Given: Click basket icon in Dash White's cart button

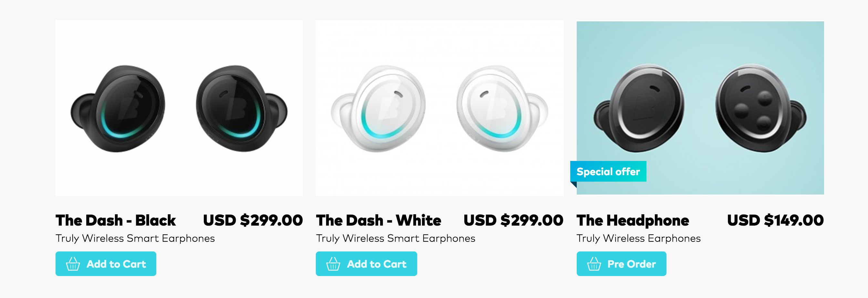Looking at the screenshot, I should click(x=333, y=264).
